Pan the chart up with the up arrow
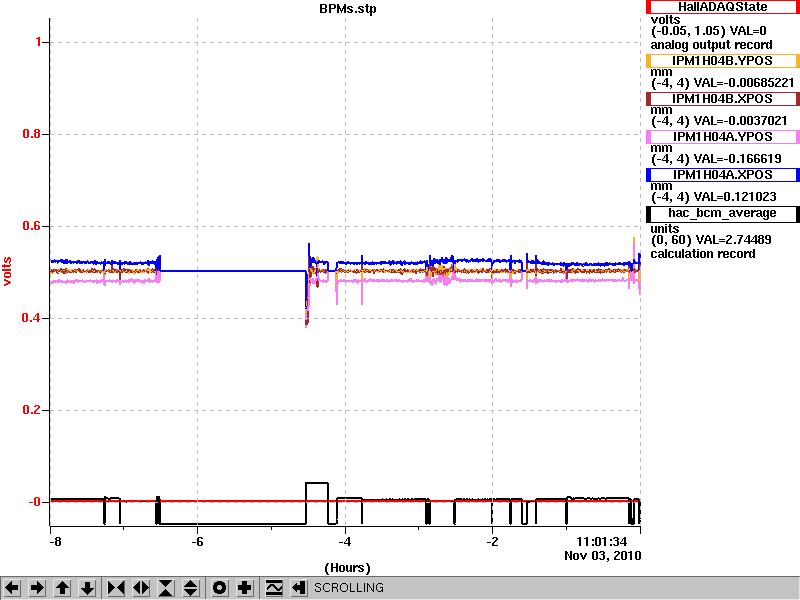Image resolution: width=800 pixels, height=600 pixels. 62,588
